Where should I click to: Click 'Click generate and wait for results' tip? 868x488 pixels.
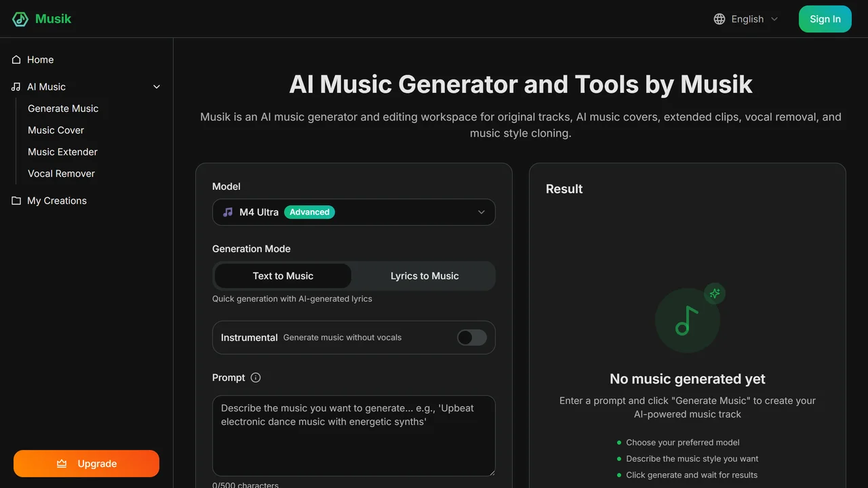point(692,475)
